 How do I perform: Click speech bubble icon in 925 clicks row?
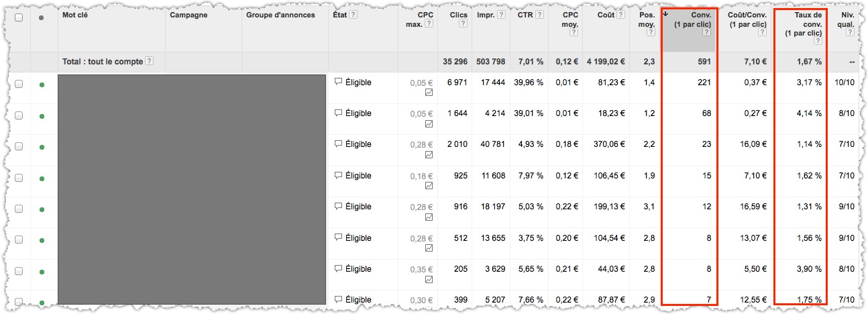tap(338, 176)
